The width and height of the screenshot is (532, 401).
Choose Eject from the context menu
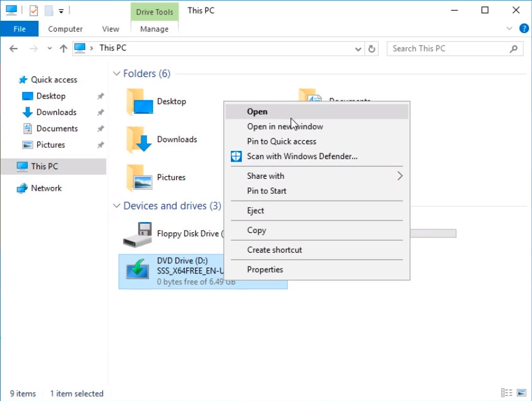[317, 211]
